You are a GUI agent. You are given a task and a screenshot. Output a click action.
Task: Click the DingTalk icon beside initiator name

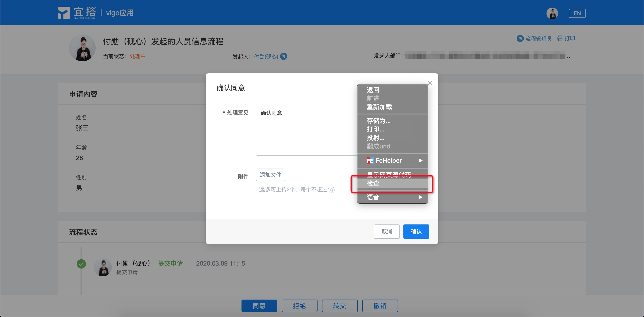tap(284, 57)
